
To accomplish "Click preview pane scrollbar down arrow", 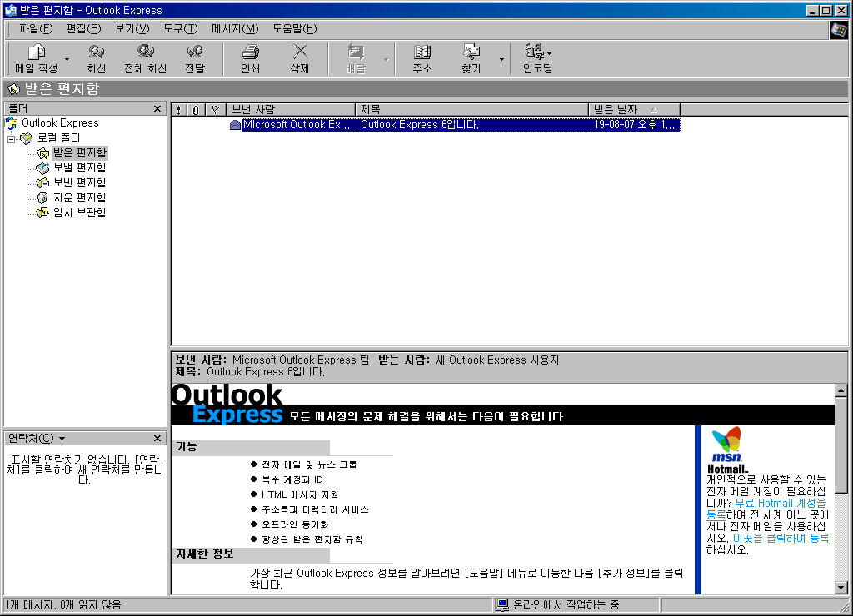I will [x=841, y=588].
